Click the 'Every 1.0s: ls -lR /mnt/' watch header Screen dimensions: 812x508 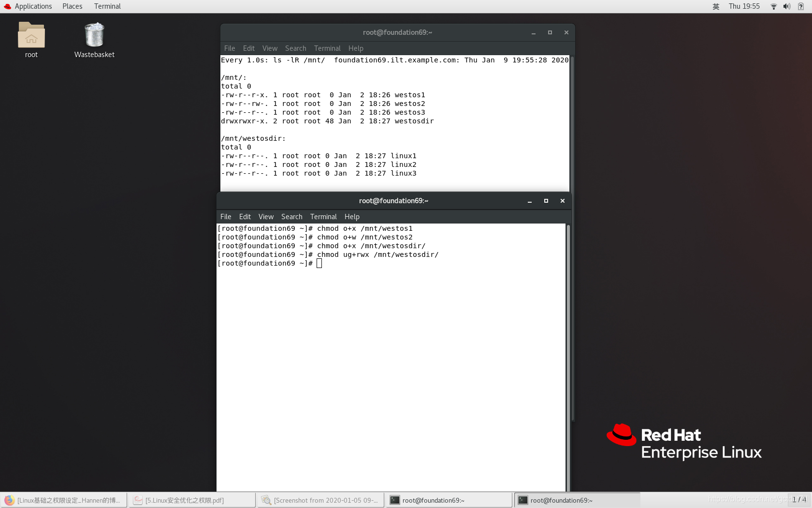tap(273, 60)
